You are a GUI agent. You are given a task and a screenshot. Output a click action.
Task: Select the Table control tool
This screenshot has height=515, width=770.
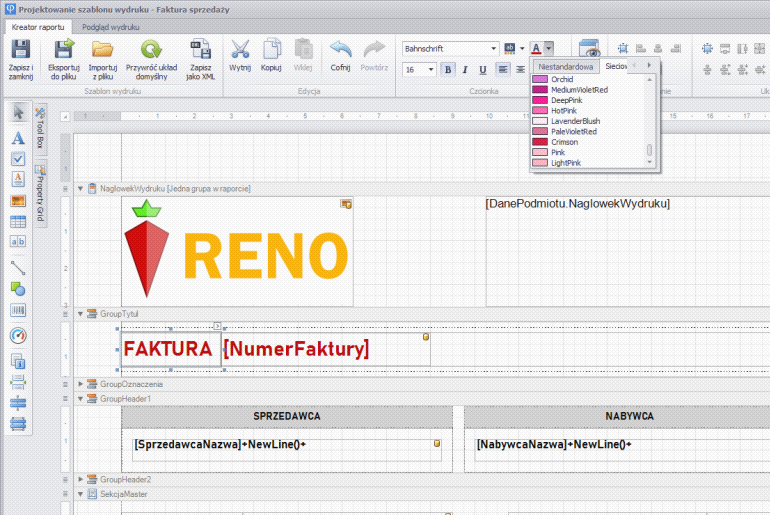[x=18, y=221]
